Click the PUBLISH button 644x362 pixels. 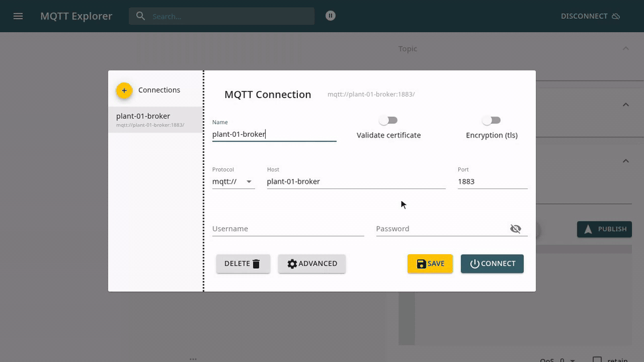(604, 229)
